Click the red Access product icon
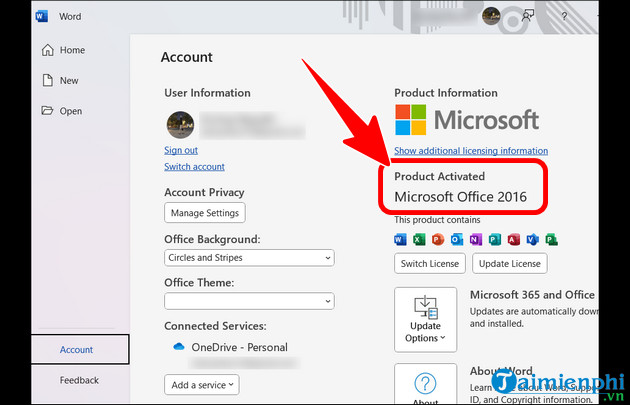The height and width of the screenshot is (405, 630). tap(513, 240)
